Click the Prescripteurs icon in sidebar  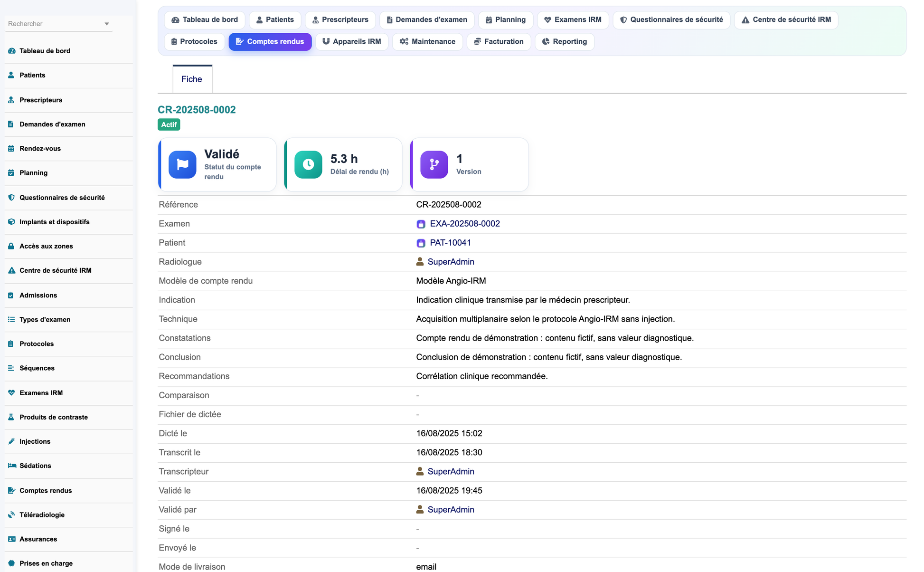coord(11,100)
